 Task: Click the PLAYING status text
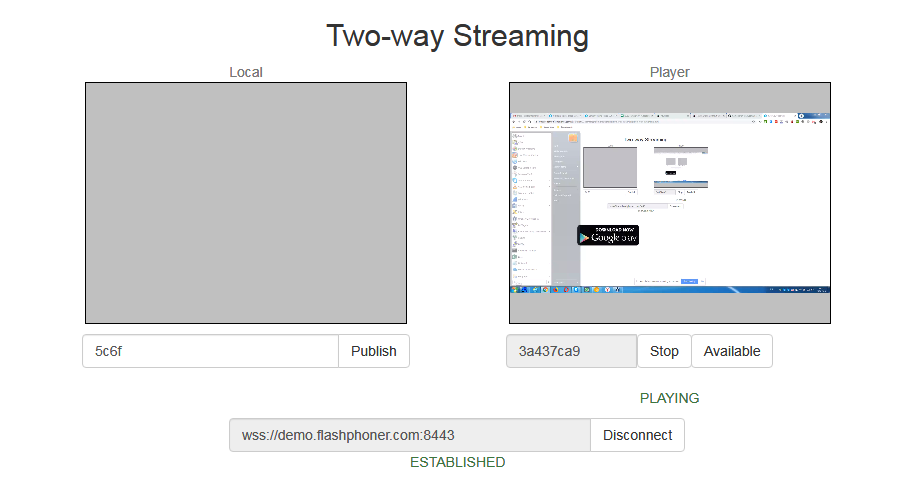click(x=669, y=398)
